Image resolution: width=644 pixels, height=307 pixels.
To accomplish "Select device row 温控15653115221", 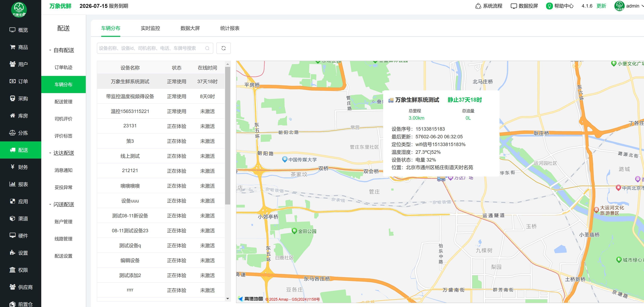I will pos(161,111).
